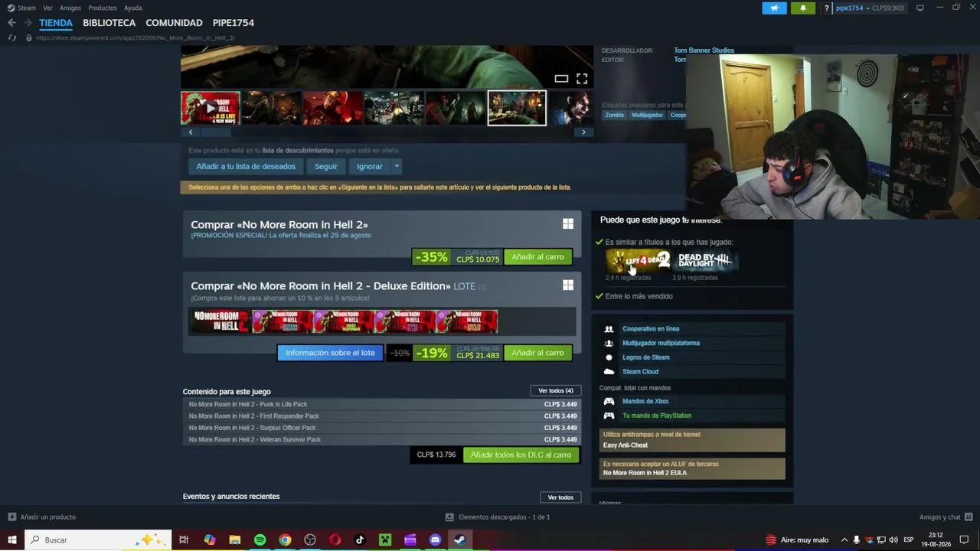Click the Zombis tag
Screen dimensions: 980x551
coord(615,115)
